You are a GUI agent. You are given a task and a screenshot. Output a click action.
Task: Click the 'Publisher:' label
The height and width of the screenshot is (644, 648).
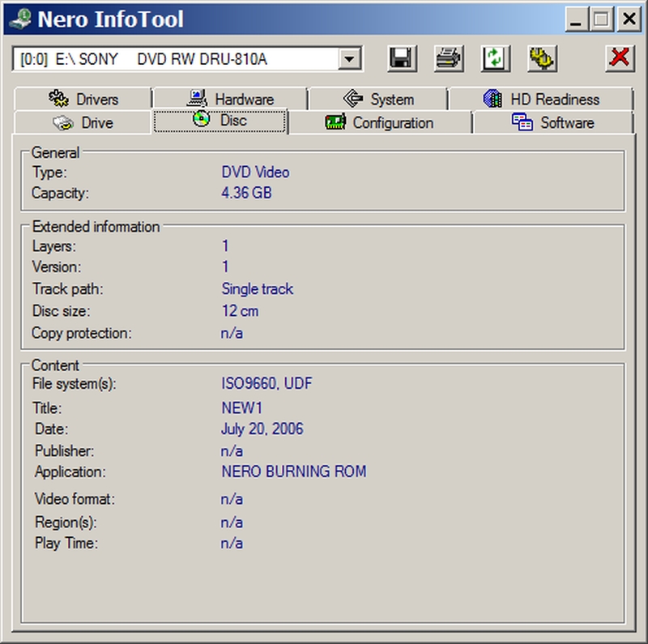tap(65, 450)
